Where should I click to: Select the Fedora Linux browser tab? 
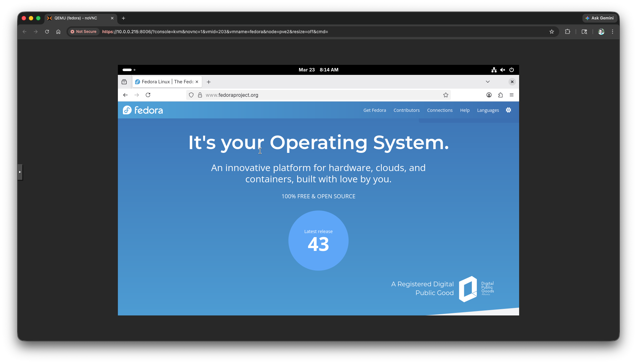pos(165,82)
